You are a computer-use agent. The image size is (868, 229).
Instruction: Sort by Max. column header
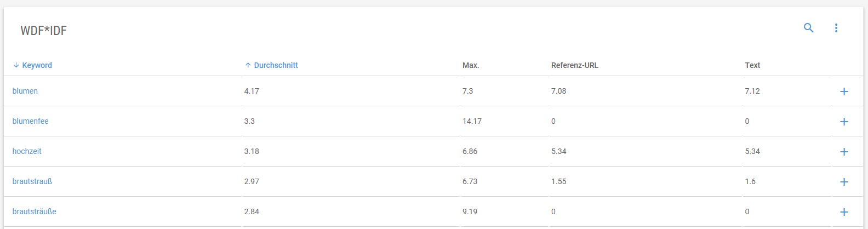(x=471, y=65)
